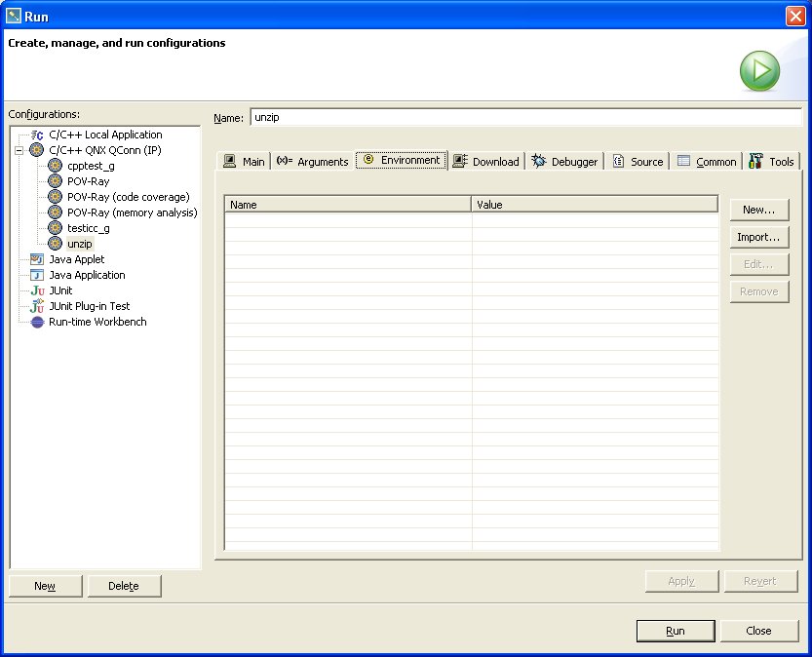Screen dimensions: 812x657
Task: Go to the Tools tab
Action: pos(772,162)
